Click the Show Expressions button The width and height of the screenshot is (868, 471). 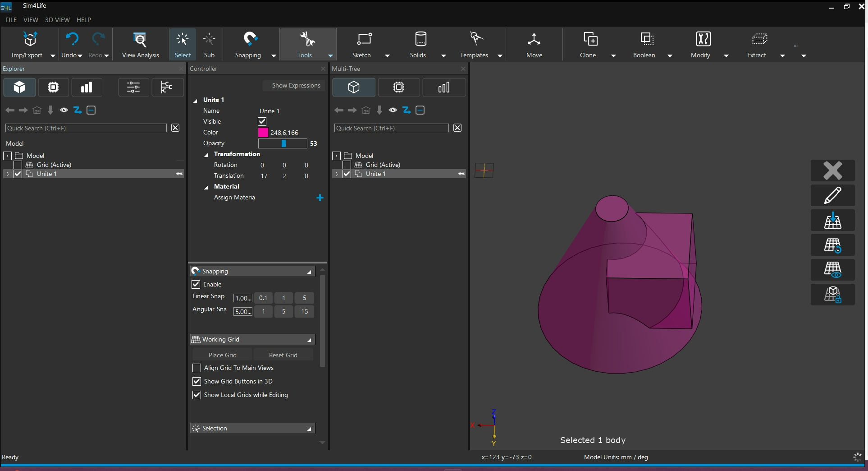pos(296,85)
